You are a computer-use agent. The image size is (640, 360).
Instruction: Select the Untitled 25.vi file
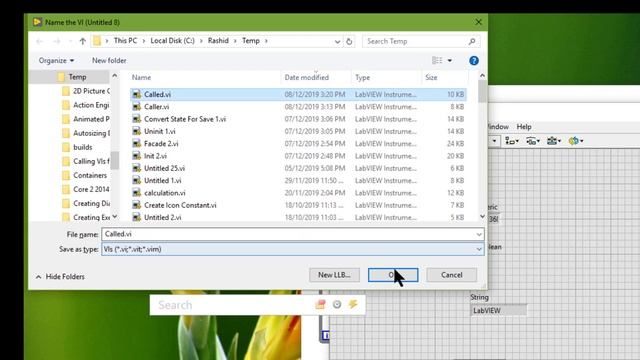pos(298,168)
